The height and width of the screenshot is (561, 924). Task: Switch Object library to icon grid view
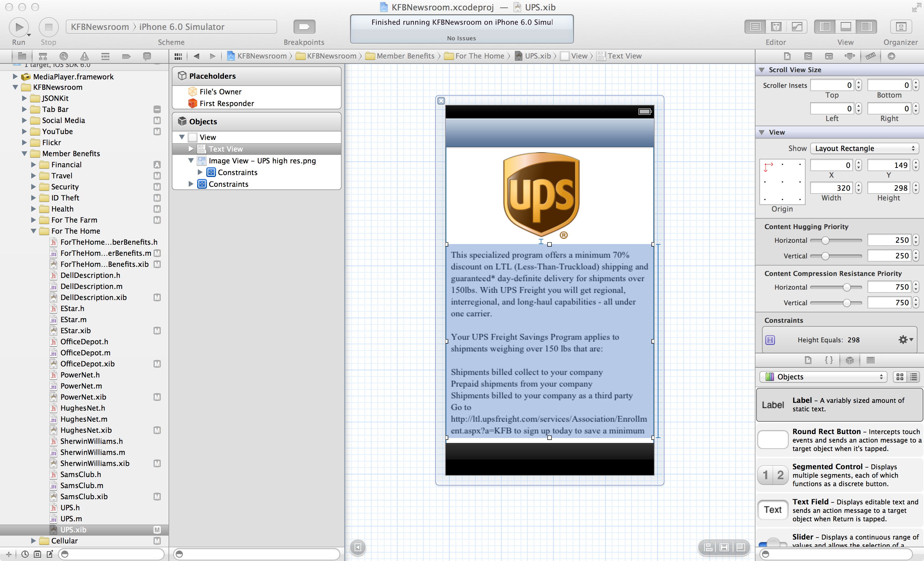click(x=900, y=377)
